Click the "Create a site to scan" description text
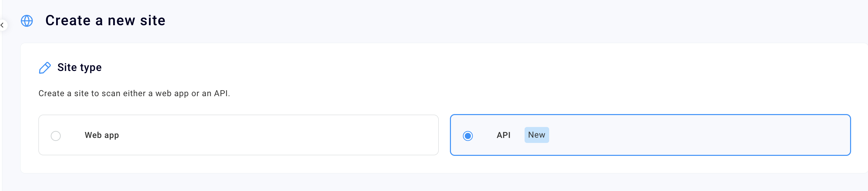The image size is (868, 191). [x=134, y=93]
